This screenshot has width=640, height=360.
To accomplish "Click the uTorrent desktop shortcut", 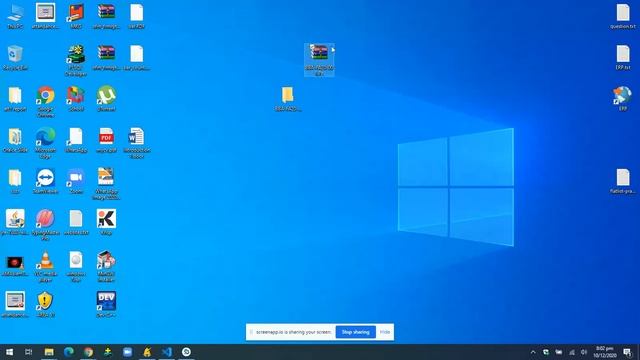I will click(x=106, y=98).
